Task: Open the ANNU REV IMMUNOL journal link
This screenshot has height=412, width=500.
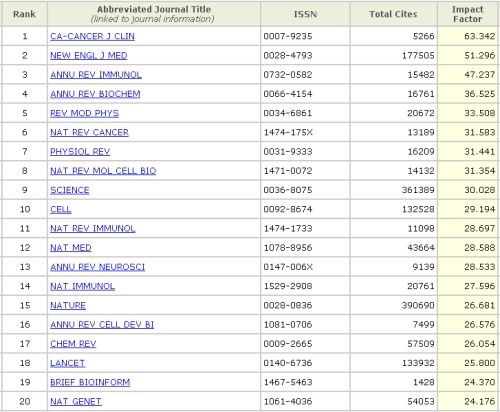Action: pos(96,75)
